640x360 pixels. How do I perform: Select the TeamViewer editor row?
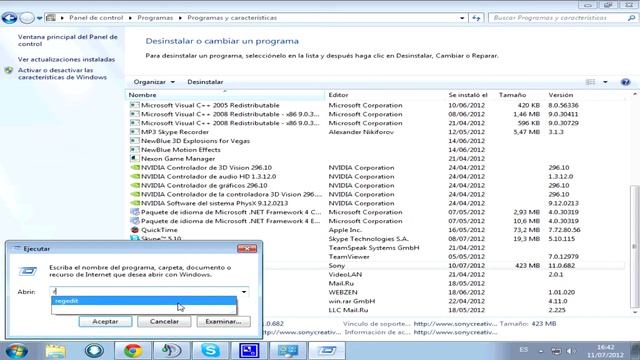tap(349, 257)
